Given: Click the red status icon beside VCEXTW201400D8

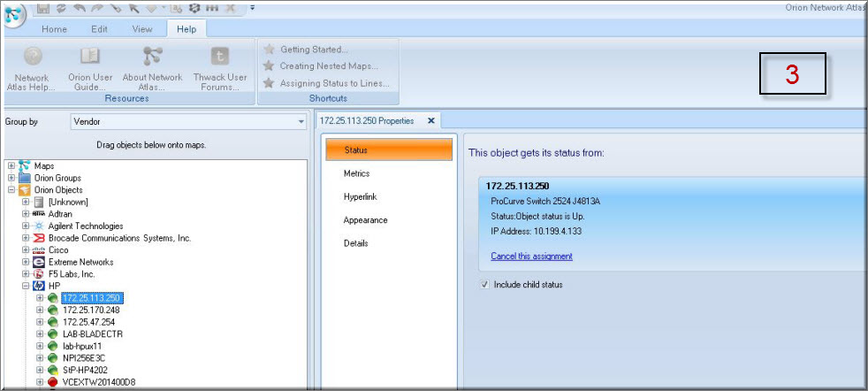Looking at the screenshot, I should [x=52, y=382].
